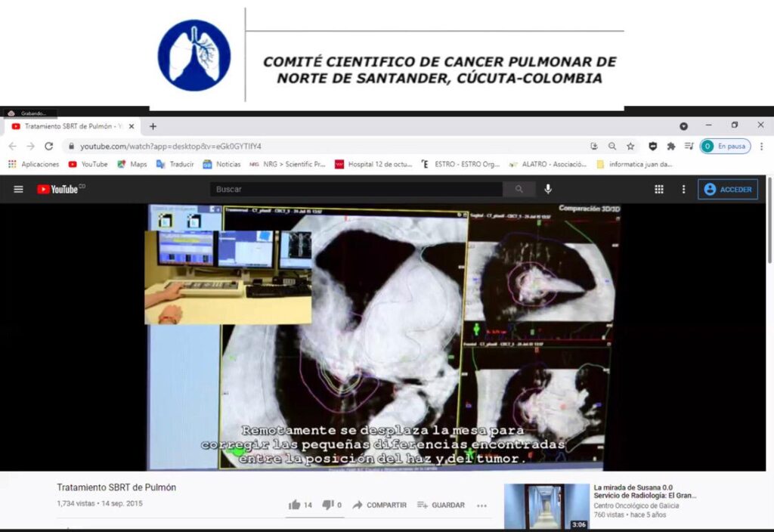Image resolution: width=774 pixels, height=532 pixels.
Task: Open ESTRO bookmark
Action: (460, 164)
